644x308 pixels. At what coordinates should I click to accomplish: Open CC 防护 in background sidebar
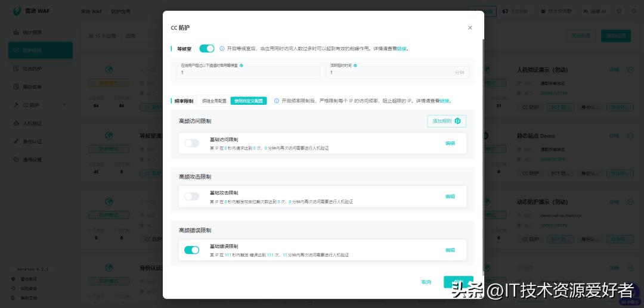click(x=41, y=105)
